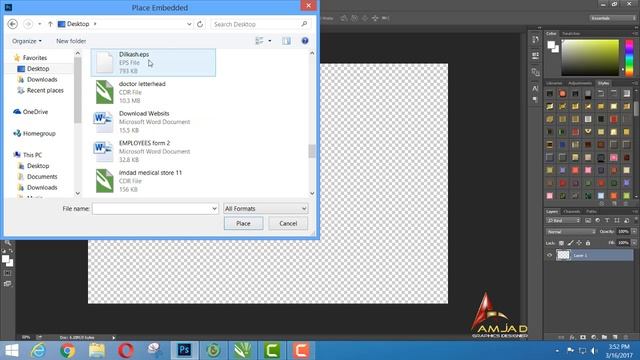The width and height of the screenshot is (640, 360).
Task: Click add layer style fx icon
Action: point(572,338)
